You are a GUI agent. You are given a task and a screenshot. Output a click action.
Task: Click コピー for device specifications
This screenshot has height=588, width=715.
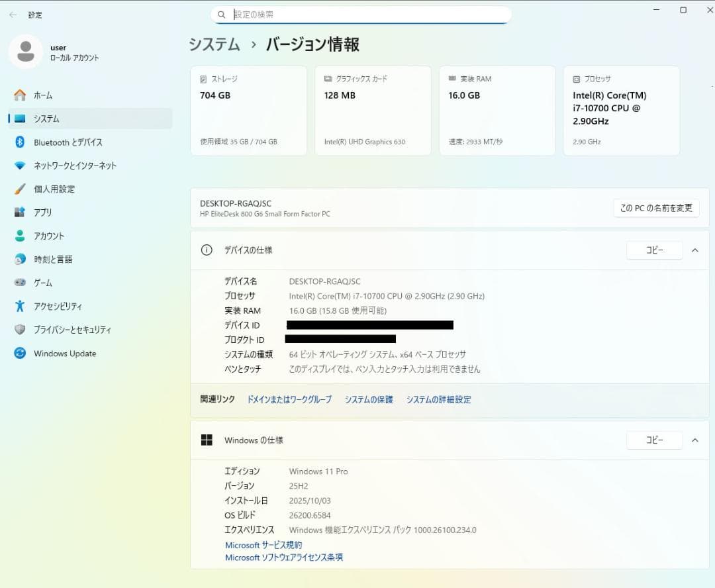(x=654, y=250)
